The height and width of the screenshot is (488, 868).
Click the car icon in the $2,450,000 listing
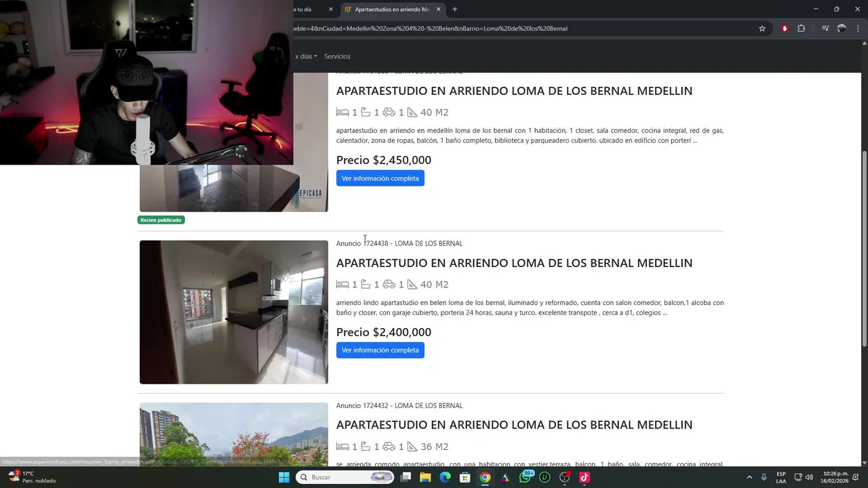[x=389, y=113]
